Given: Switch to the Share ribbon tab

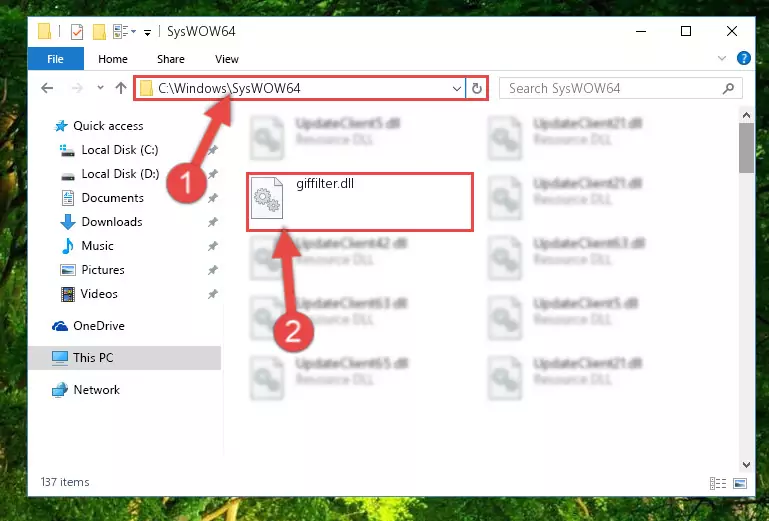Looking at the screenshot, I should click(x=171, y=59).
